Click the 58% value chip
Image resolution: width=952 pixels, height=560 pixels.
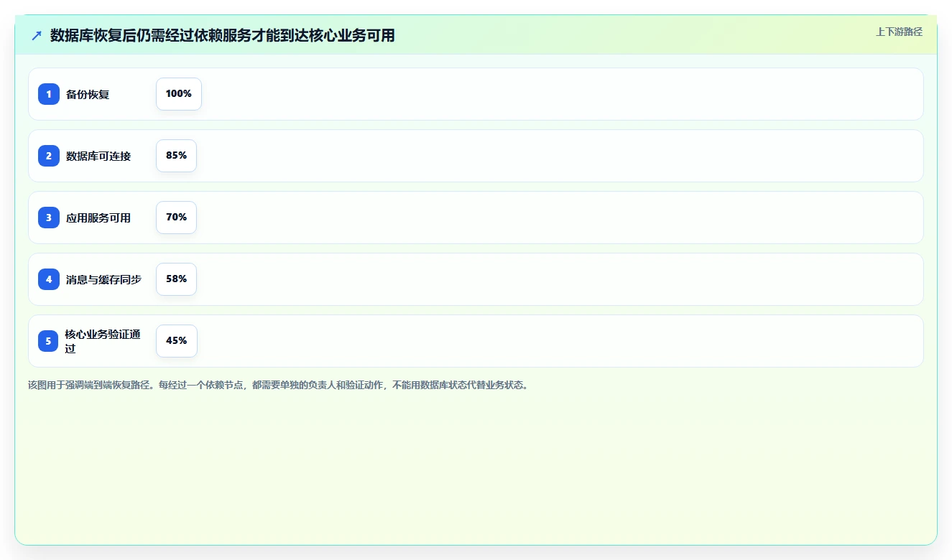coord(177,279)
